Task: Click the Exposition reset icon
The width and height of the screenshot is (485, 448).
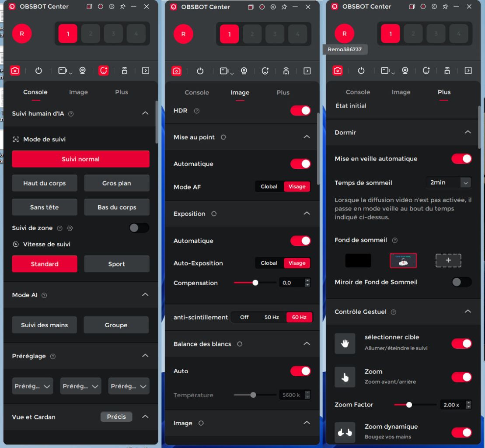Action: [214, 214]
